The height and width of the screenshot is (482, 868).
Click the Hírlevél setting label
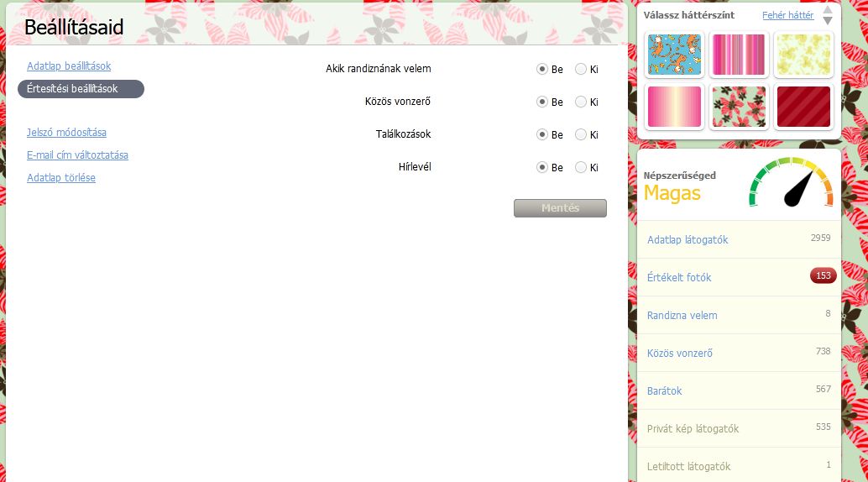point(415,167)
